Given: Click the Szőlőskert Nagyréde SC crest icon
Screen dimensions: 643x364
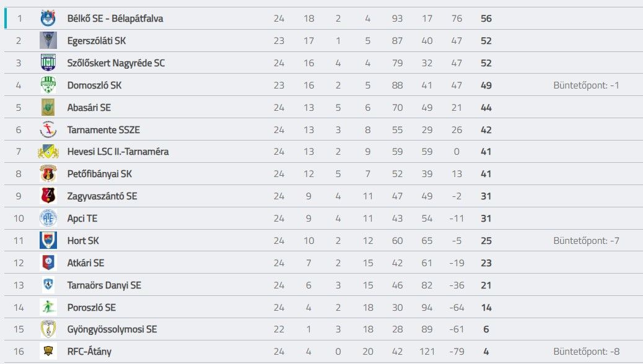Looking at the screenshot, I should (48, 63).
